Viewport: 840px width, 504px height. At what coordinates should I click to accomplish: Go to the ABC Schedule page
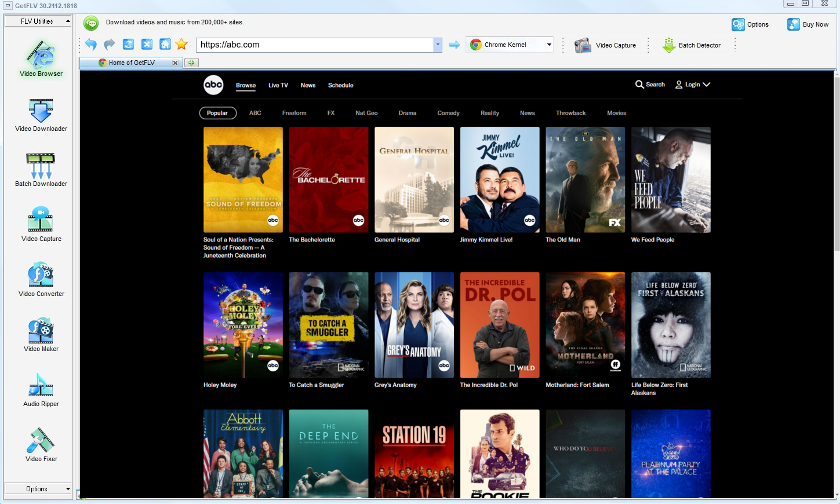click(x=341, y=85)
